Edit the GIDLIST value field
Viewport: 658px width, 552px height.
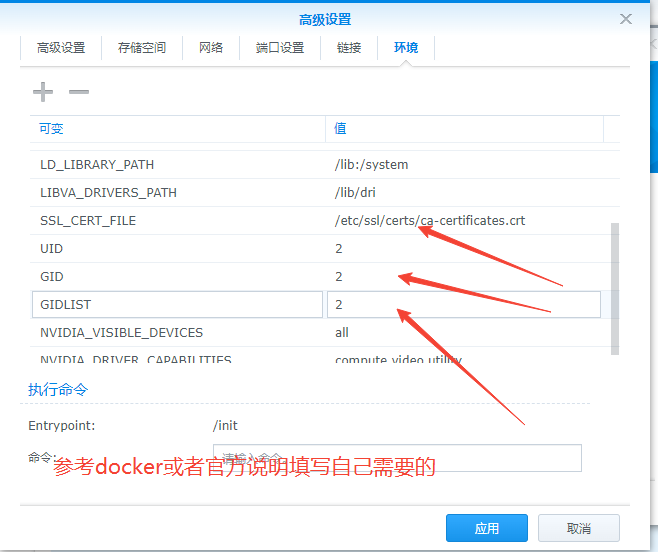[x=464, y=304]
